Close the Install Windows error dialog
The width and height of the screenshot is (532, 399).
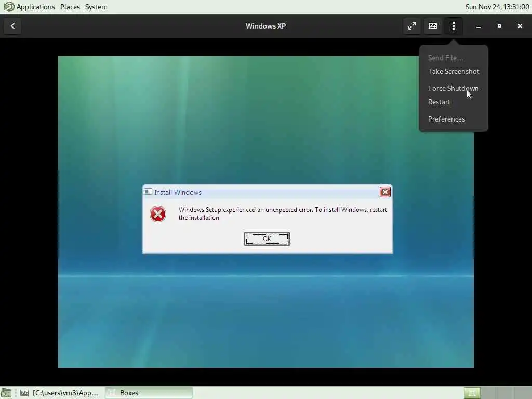tap(385, 192)
